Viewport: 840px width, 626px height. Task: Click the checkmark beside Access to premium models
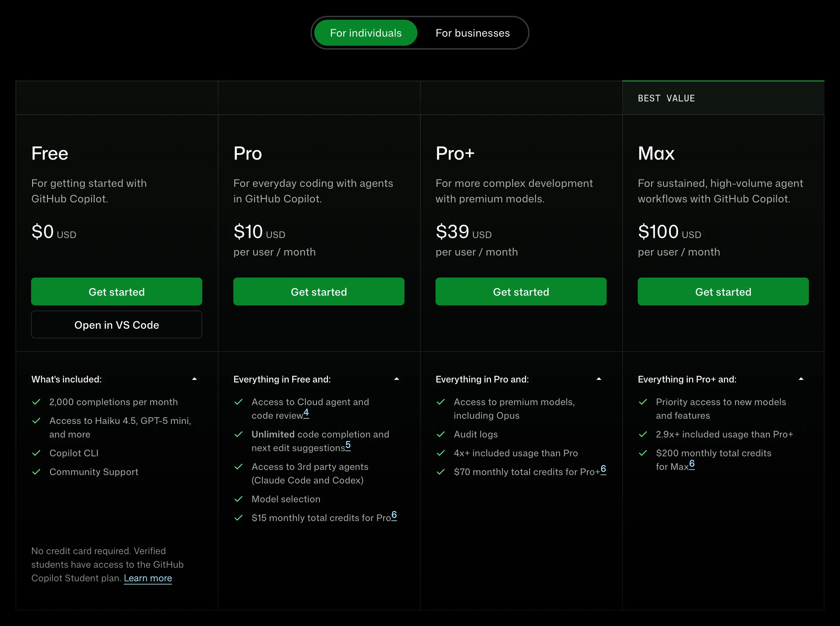pyautogui.click(x=441, y=402)
